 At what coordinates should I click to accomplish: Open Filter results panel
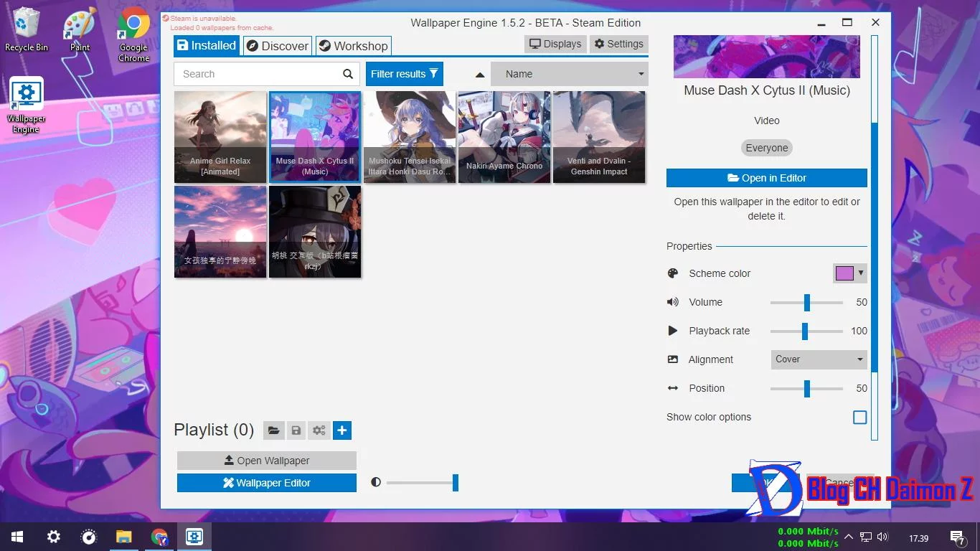404,74
